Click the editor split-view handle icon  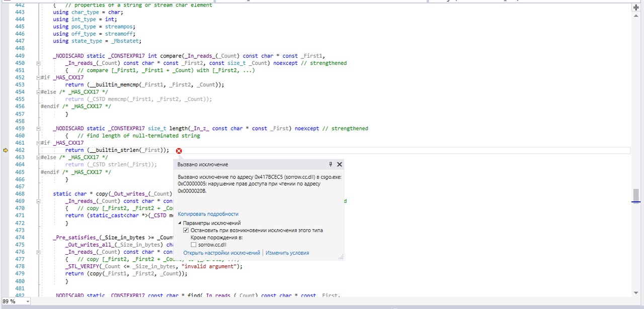click(x=636, y=8)
